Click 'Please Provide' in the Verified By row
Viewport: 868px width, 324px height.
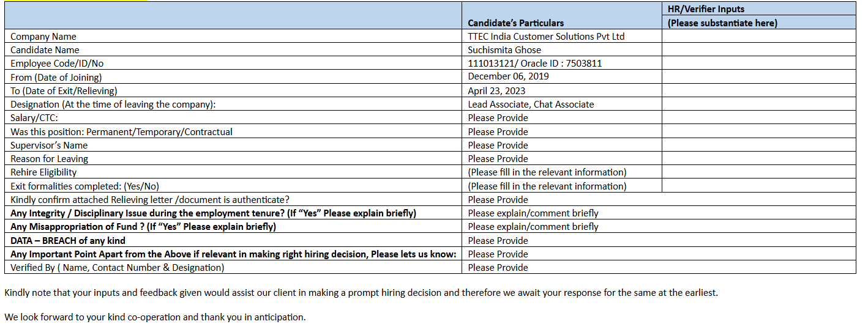[x=498, y=268]
